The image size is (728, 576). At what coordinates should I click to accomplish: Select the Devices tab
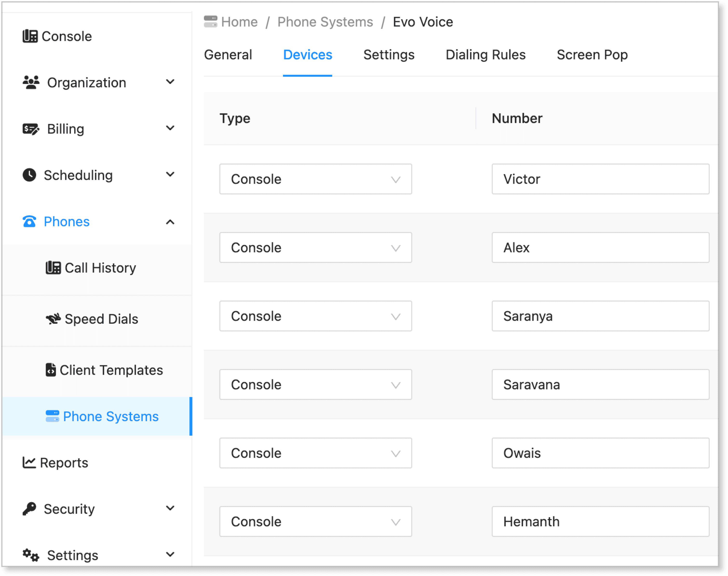click(x=308, y=55)
